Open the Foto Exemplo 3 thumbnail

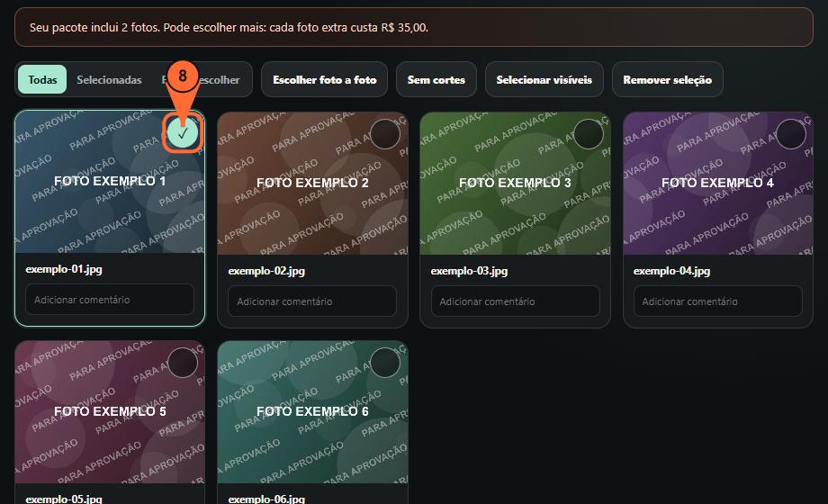click(515, 184)
